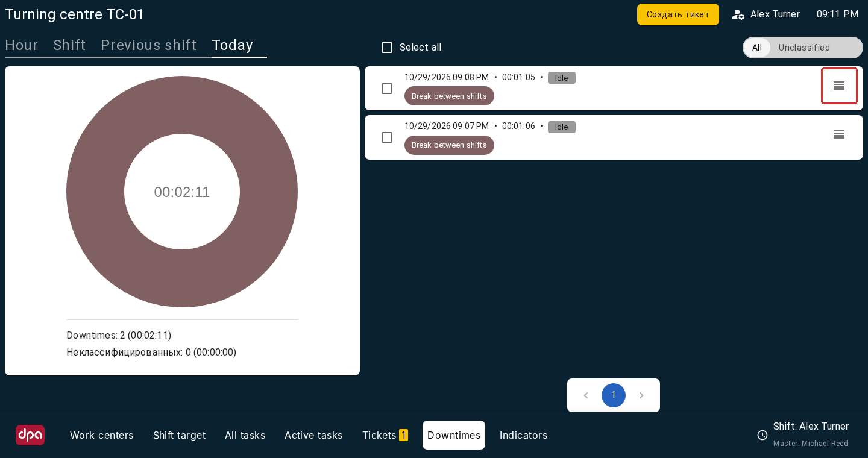Open Shift target section
Screen dimensions: 868x458
pos(180,435)
